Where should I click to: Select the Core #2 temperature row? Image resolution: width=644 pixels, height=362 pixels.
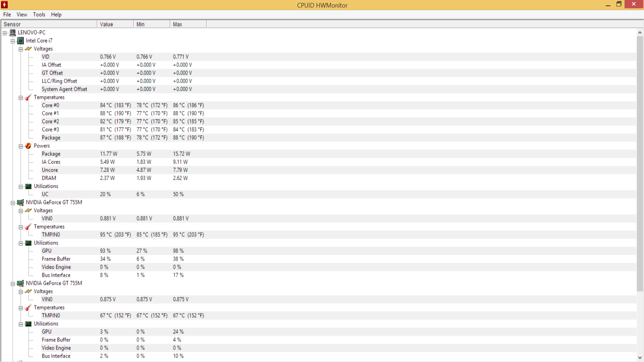338,121
